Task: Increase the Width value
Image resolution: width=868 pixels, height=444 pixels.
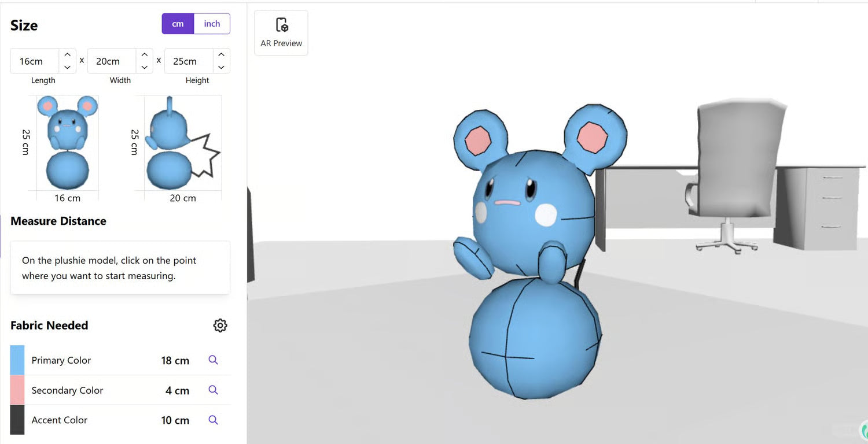Action: (x=144, y=54)
